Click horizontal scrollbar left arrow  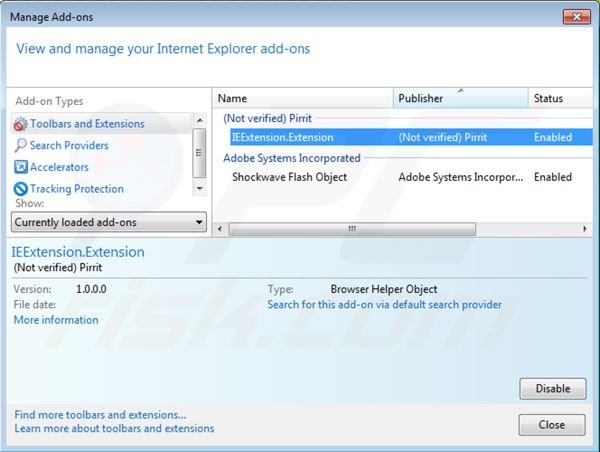tap(220, 229)
